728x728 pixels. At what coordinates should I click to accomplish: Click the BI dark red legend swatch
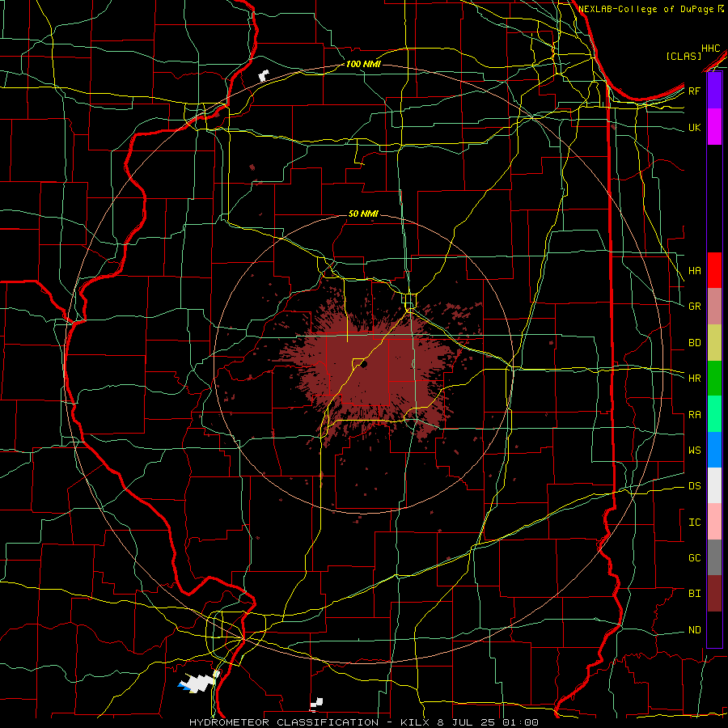click(714, 594)
